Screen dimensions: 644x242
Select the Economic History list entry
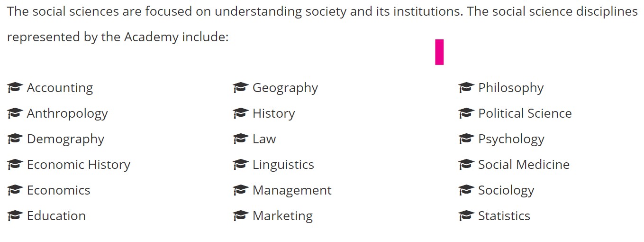tap(78, 165)
